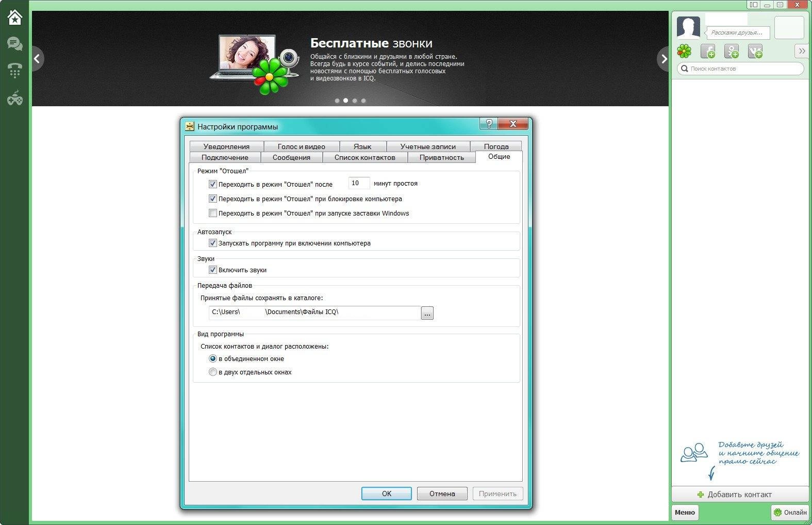The image size is (812, 525).
Task: Select the third banner pagination dot
Action: pos(355,101)
